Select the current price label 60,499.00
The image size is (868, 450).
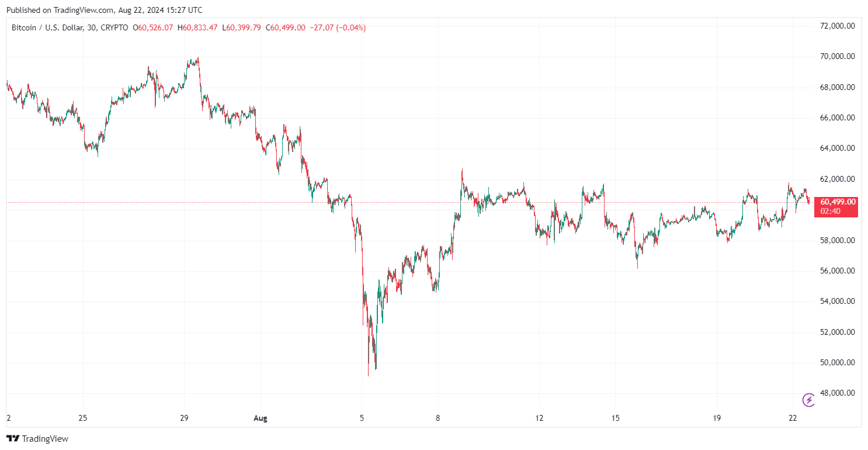838,202
